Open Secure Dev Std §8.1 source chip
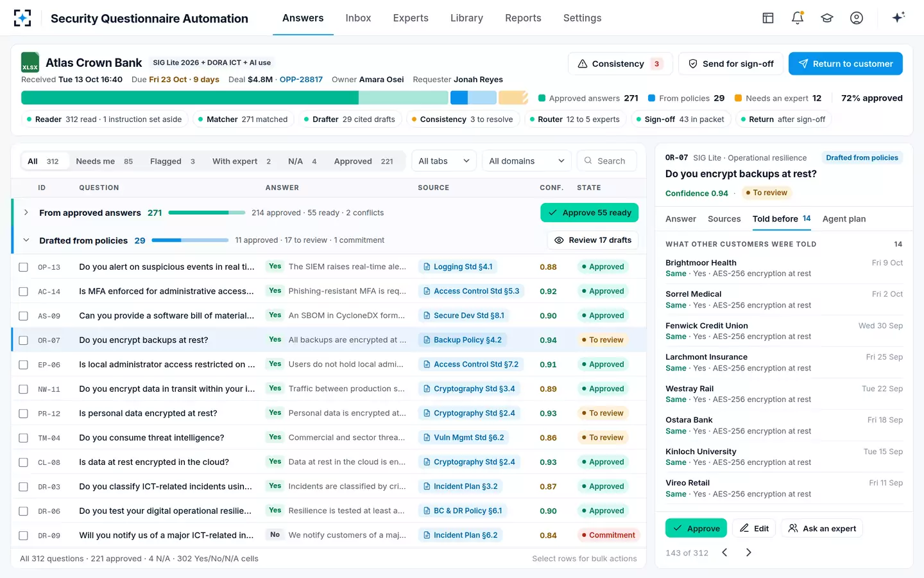This screenshot has width=924, height=578. click(464, 315)
